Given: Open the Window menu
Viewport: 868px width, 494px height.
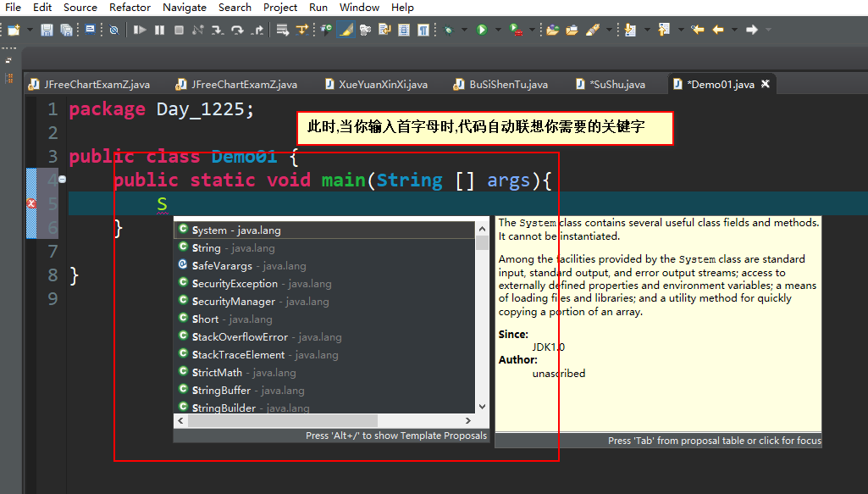Looking at the screenshot, I should [x=359, y=7].
